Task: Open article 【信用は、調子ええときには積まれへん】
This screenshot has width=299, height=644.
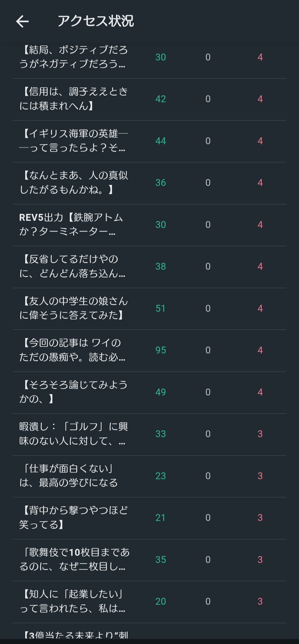Action: (x=73, y=99)
